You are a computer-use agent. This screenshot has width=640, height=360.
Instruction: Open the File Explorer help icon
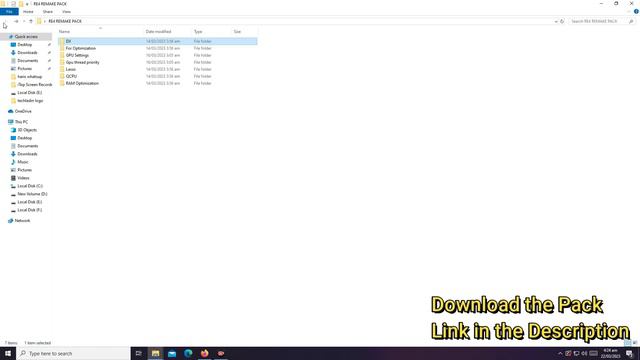coord(636,11)
